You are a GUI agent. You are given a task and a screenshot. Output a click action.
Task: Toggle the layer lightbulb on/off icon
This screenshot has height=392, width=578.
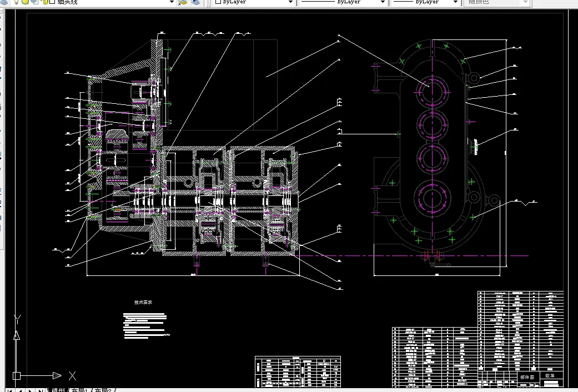coord(17,2)
